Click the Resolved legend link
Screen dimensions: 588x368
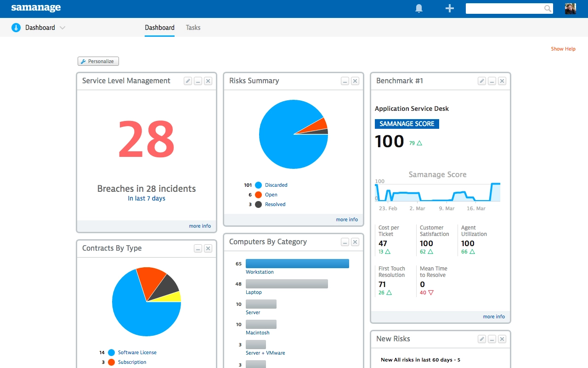coord(275,204)
